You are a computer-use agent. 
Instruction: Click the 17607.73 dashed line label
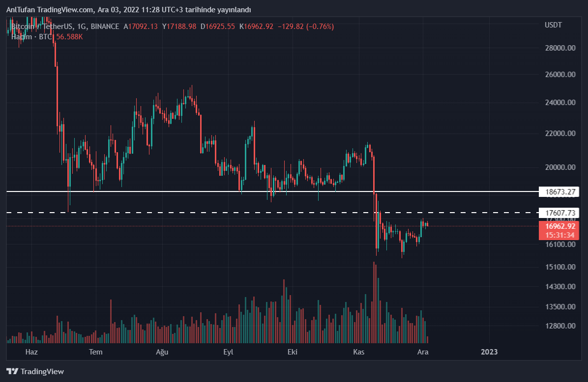coord(559,213)
